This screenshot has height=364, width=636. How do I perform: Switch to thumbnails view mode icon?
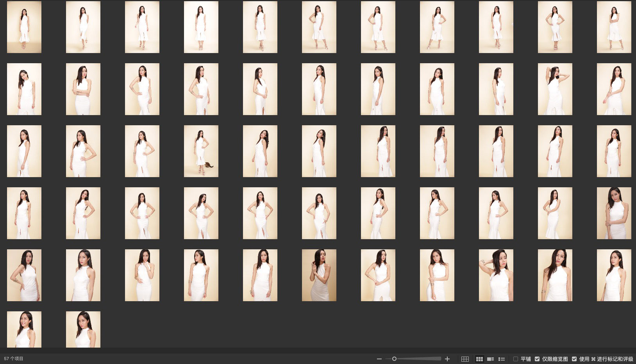[x=479, y=359]
